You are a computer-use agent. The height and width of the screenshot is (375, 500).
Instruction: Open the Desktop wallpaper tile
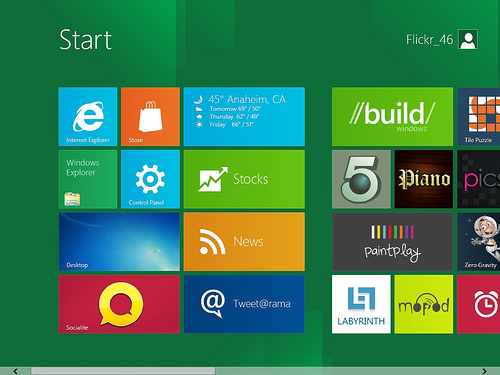click(x=119, y=242)
